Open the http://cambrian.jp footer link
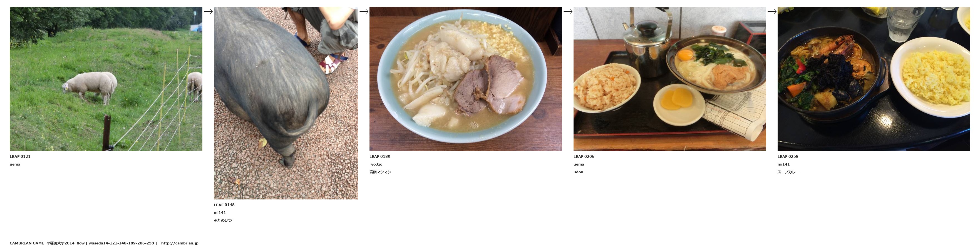The height and width of the screenshot is (250, 980). pos(180,243)
